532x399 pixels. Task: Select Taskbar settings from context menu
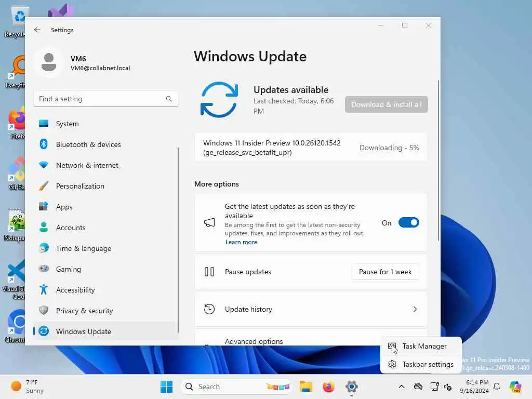pyautogui.click(x=421, y=364)
